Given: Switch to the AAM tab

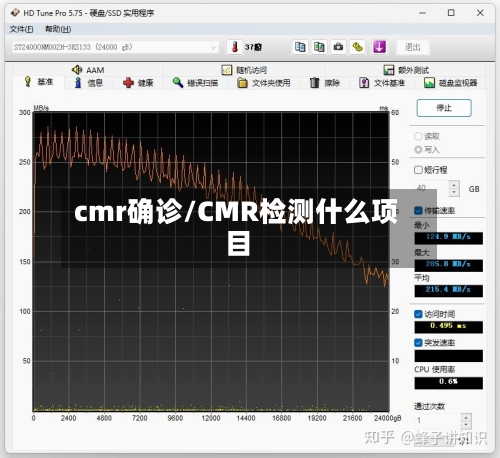Looking at the screenshot, I should (x=88, y=70).
